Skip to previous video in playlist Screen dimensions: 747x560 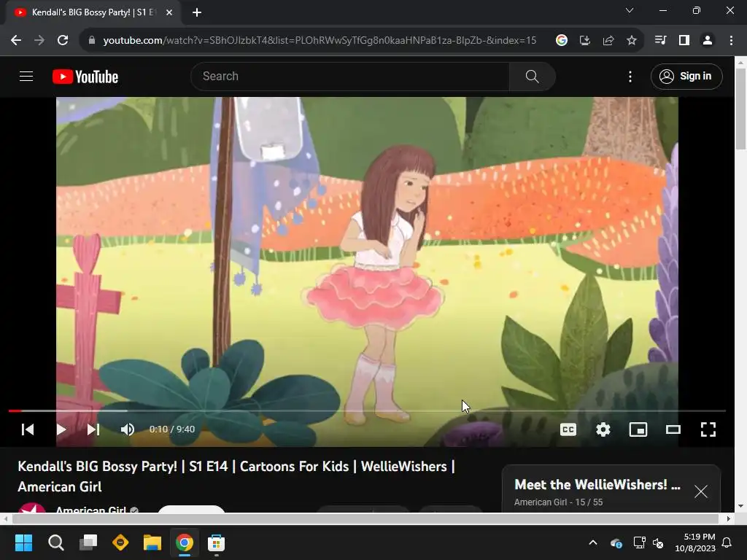point(28,429)
